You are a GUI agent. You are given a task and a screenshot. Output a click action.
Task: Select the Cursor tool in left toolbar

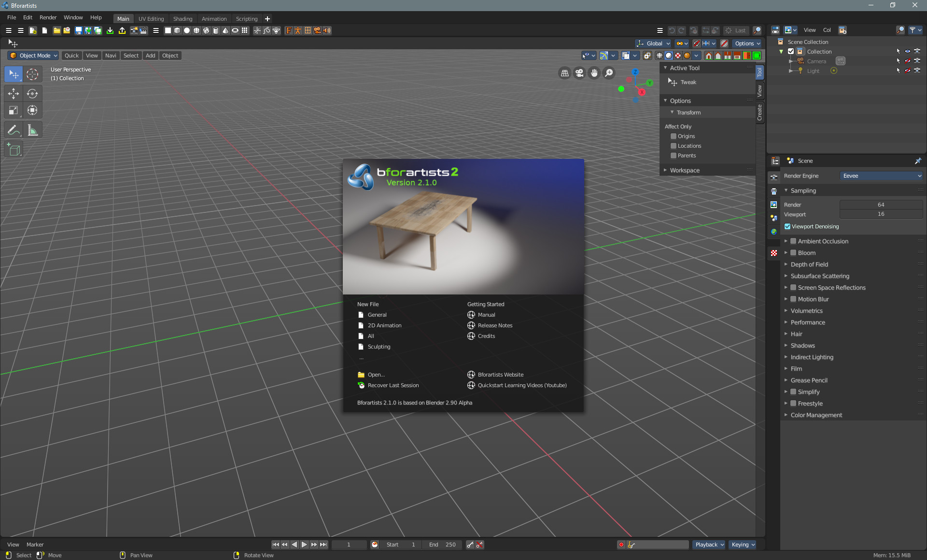click(x=32, y=74)
